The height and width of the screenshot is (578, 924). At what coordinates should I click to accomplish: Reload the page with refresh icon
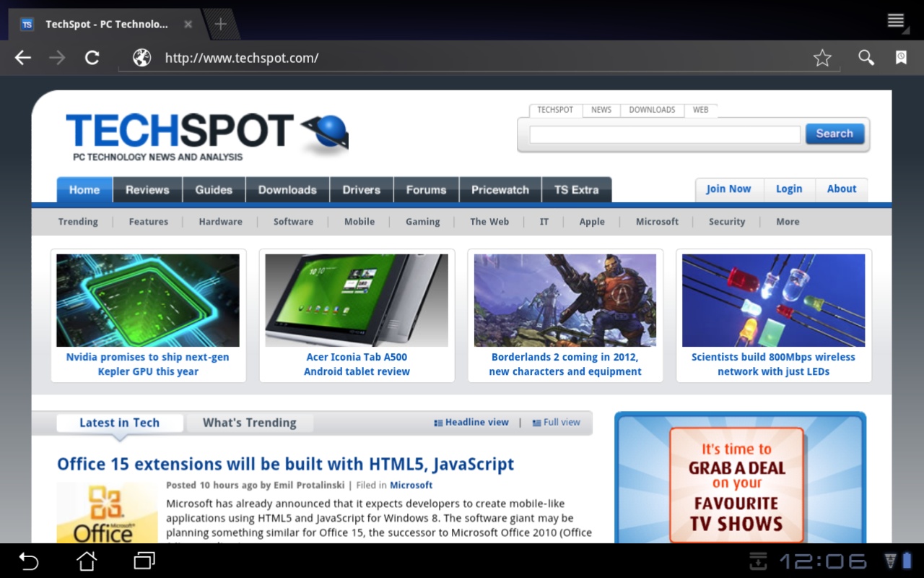coord(92,58)
